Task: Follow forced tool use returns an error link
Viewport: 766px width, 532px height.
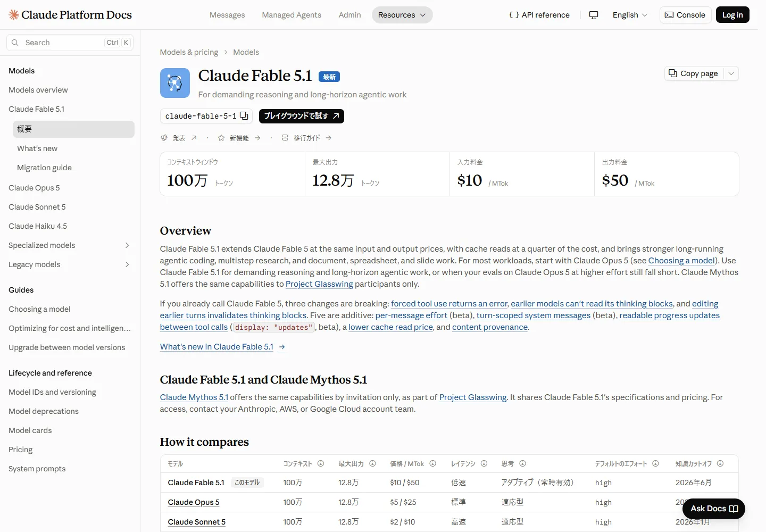Action: coord(449,304)
